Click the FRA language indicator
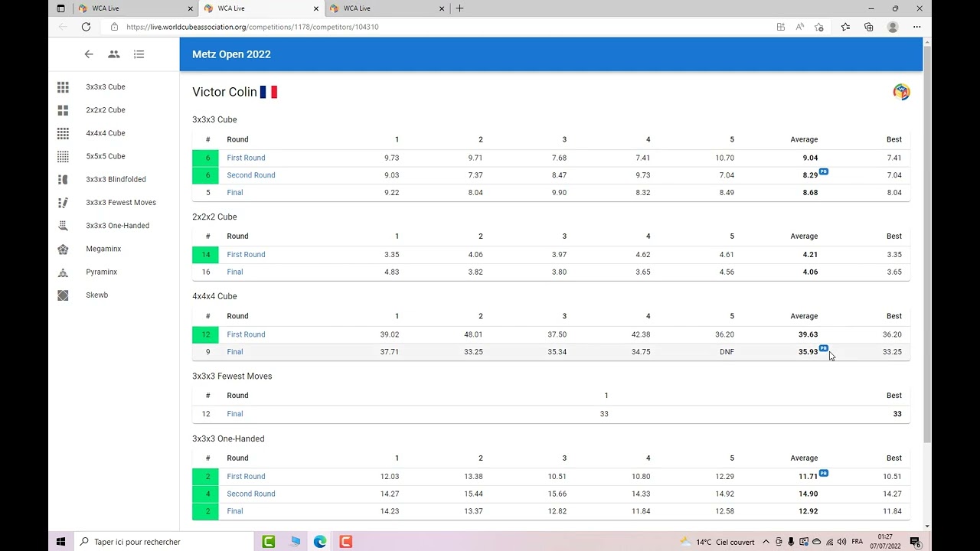The width and height of the screenshot is (980, 551). coord(857,543)
